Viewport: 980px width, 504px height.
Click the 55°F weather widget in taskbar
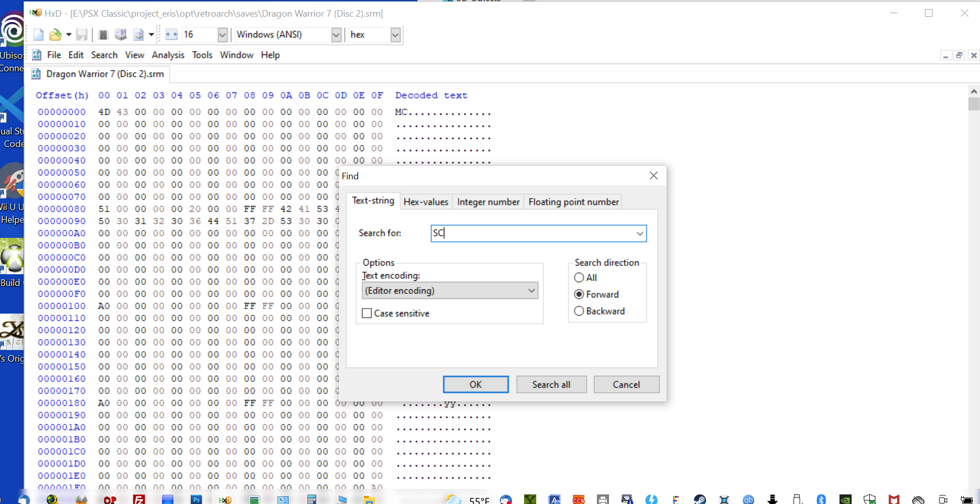[468, 499]
